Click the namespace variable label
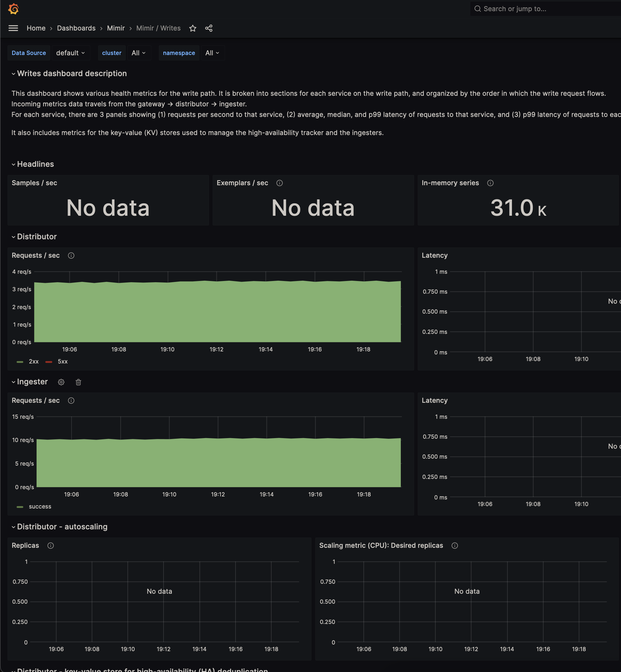Viewport: 621px width, 672px height. coord(179,53)
